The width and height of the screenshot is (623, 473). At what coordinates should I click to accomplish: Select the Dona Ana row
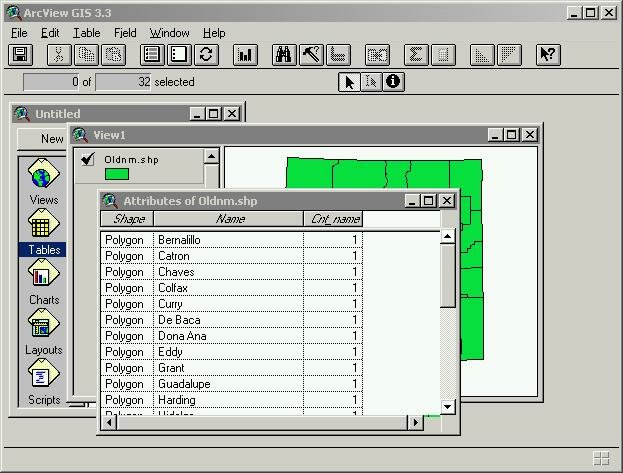[x=232, y=336]
